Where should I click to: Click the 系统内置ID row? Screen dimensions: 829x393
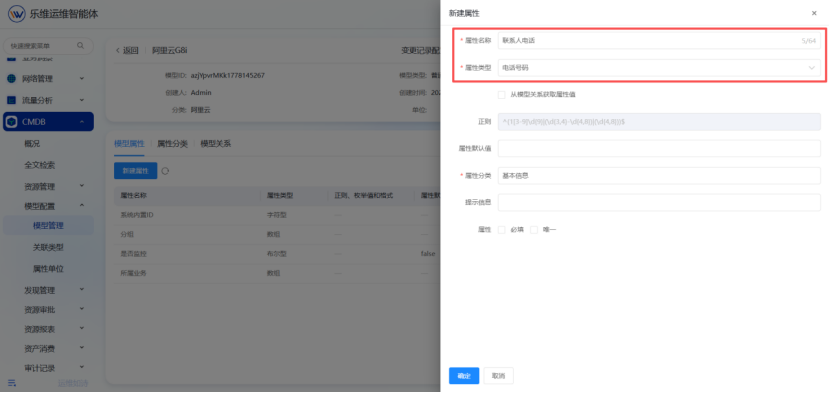click(x=278, y=215)
